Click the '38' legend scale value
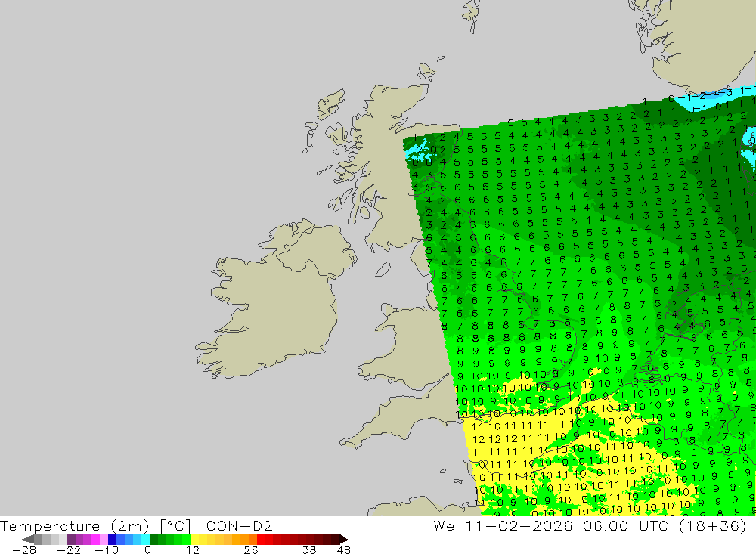This screenshot has height=554, width=756. [308, 549]
